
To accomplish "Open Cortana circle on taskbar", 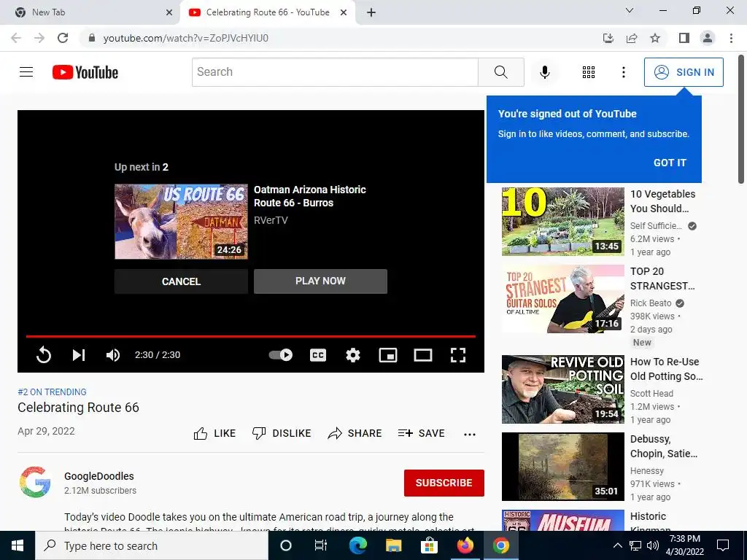I will click(286, 545).
